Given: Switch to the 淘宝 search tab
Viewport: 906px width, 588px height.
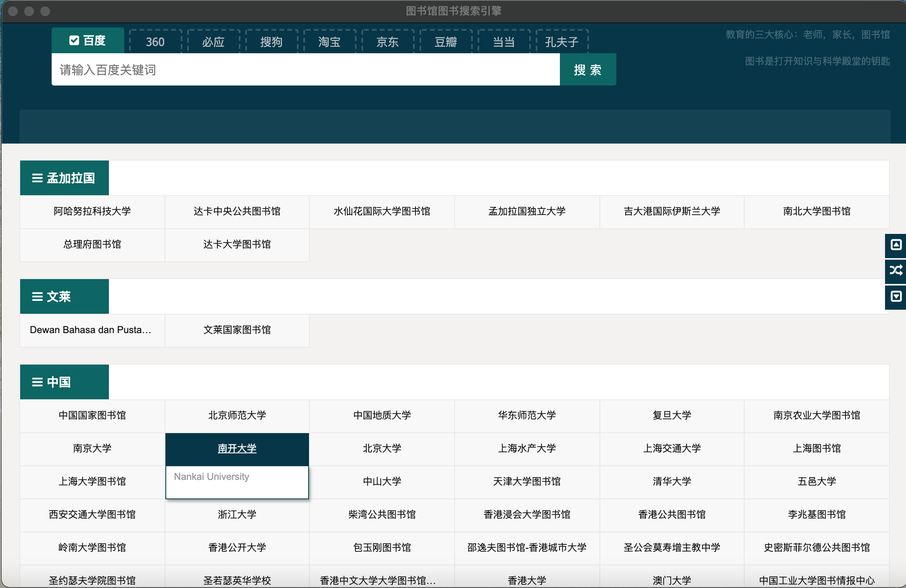Looking at the screenshot, I should coord(330,42).
